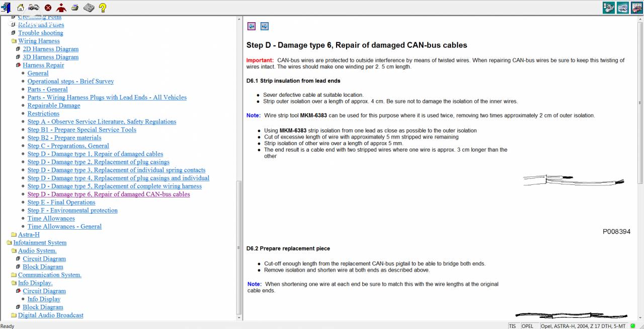644x329 pixels.
Task: Click the teal car-with-document module icon
Action: coord(609,8)
